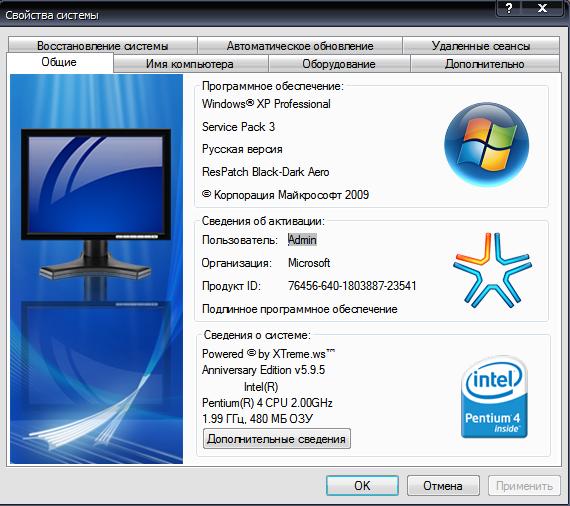Click the Intel Pentium 4 badge
The image size is (570, 506).
pyautogui.click(x=494, y=397)
